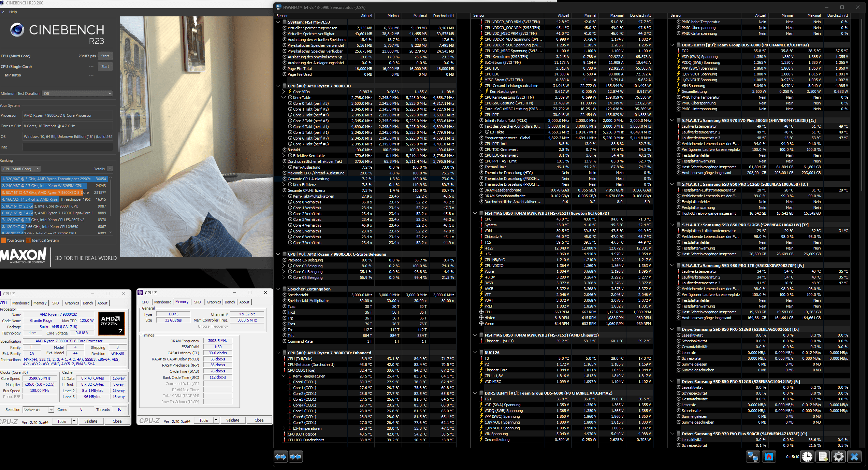This screenshot has height=470, width=868.
Task: Click the icon beside Page File Total
Action: 285,69
